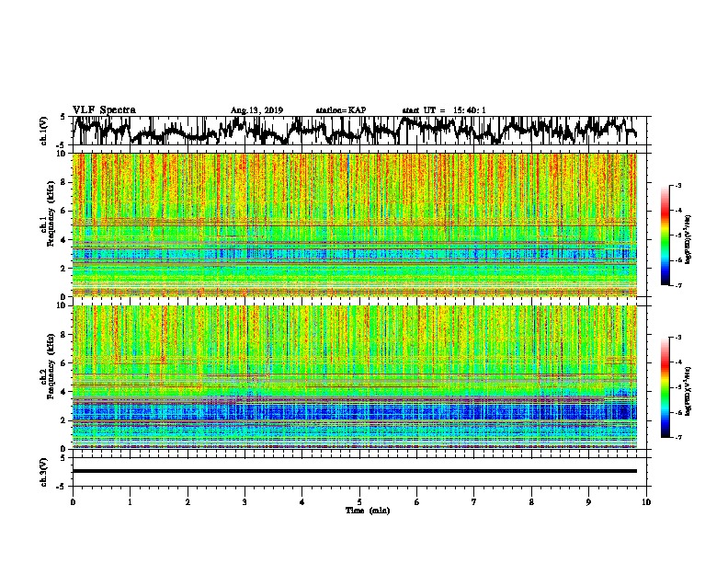728x563 pixels.
Task: Click the "10" kHz tick of ch.1 spectrogram
Action: (x=63, y=154)
